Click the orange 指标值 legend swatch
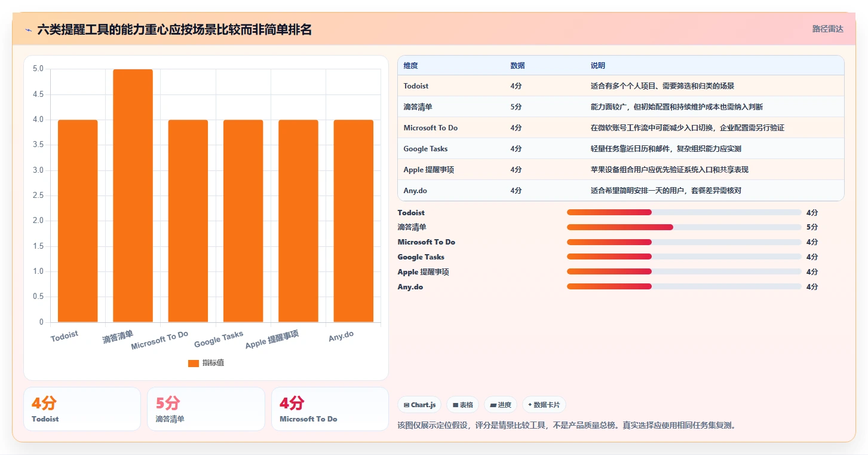Screen dimensions: 868x455 194,363
